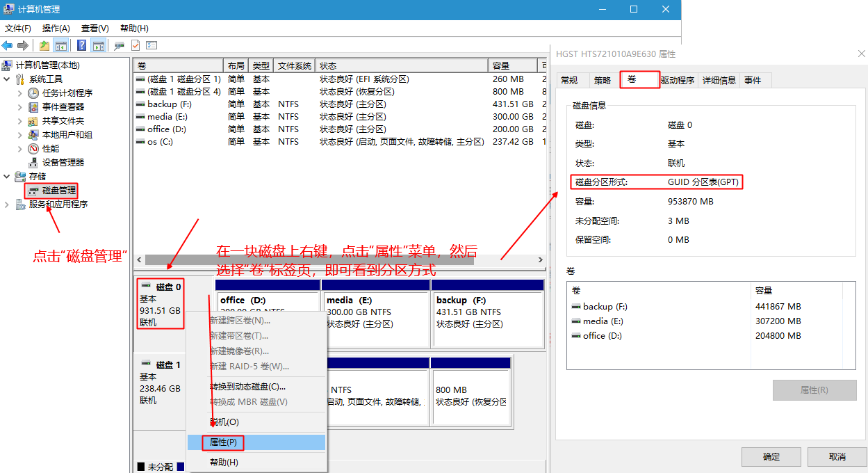The width and height of the screenshot is (868, 473).
Task: Choose 脱机(O) in the context menu
Action: click(256, 422)
